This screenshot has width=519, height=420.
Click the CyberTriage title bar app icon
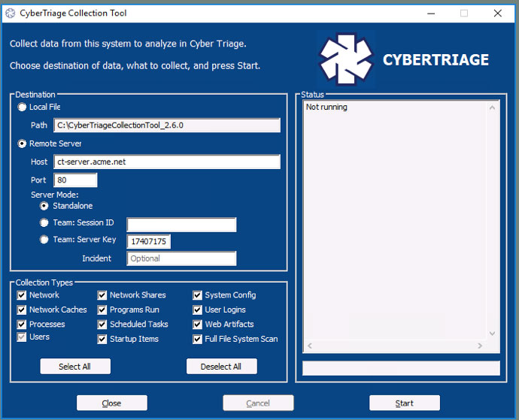click(x=11, y=14)
